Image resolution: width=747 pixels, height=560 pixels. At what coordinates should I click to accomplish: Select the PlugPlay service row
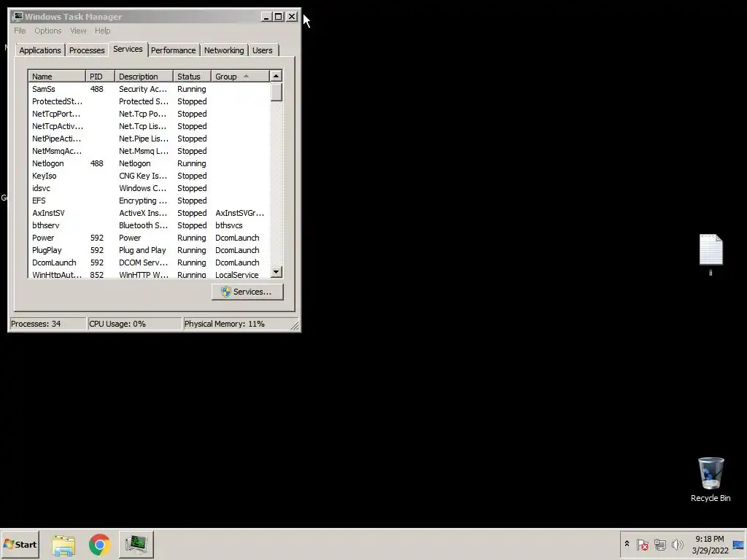[x=149, y=250]
